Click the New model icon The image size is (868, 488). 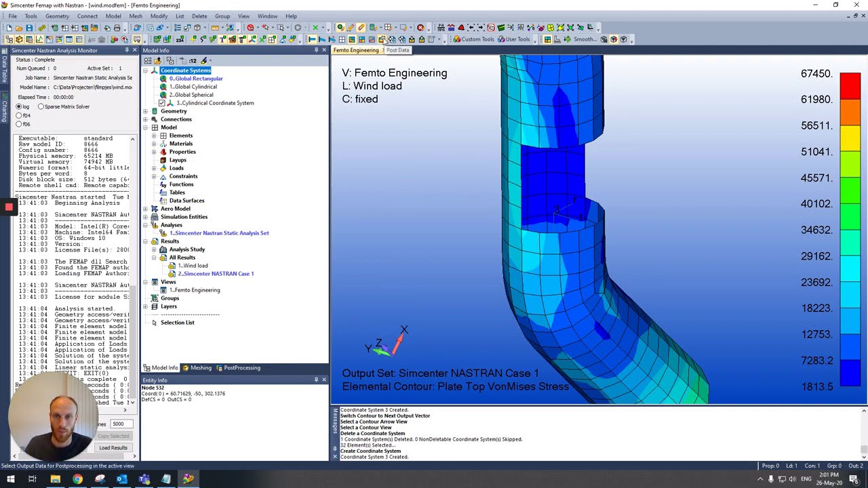pyautogui.click(x=9, y=28)
